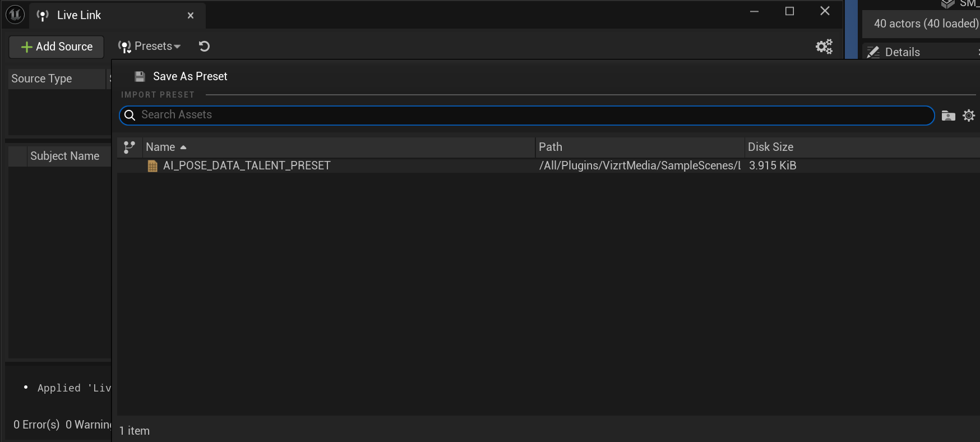Click the Path column header
The image size is (980, 442).
pos(639,147)
